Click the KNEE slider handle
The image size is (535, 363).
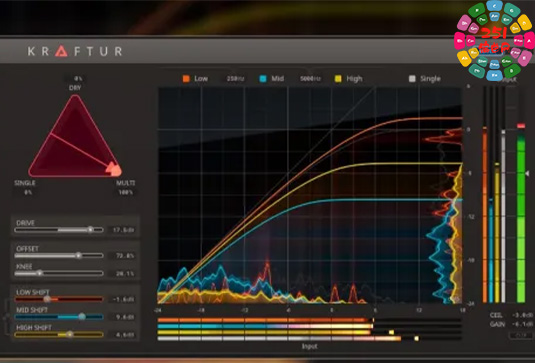coord(40,273)
